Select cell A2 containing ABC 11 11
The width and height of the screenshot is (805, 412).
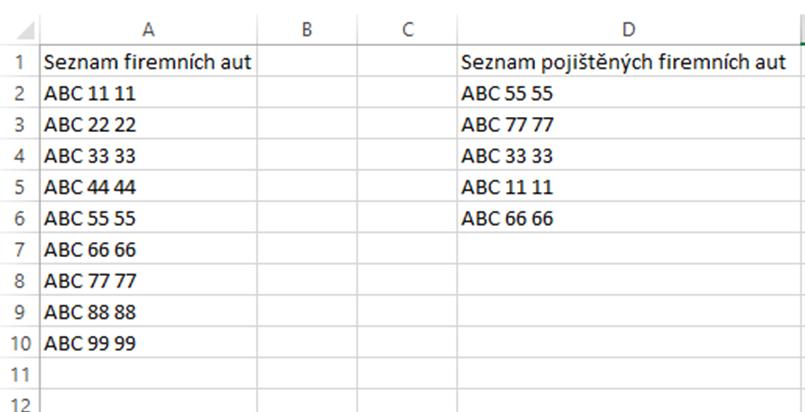pyautogui.click(x=148, y=92)
